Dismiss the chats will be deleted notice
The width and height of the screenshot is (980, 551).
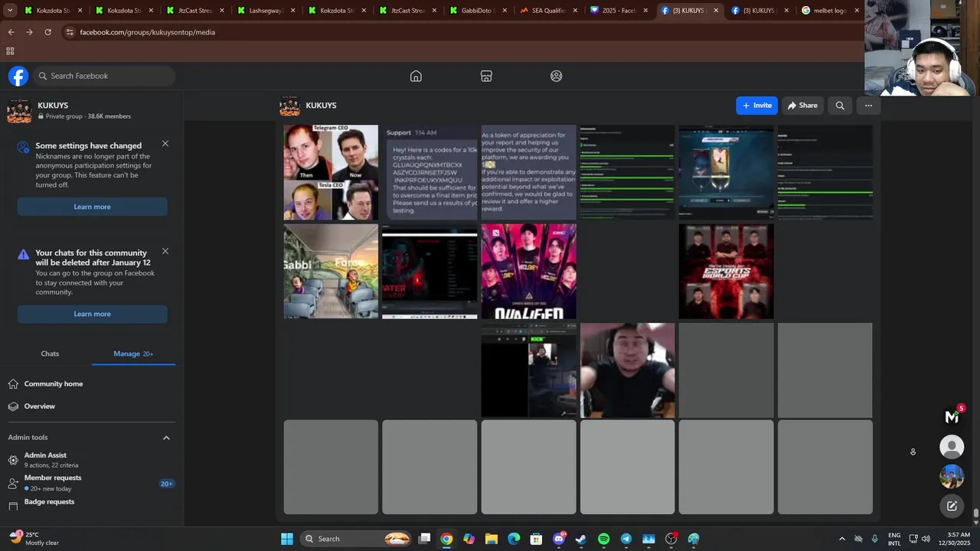[165, 251]
